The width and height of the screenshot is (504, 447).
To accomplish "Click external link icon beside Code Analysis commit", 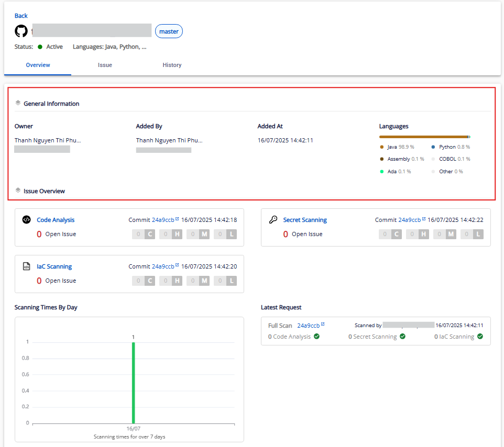I will [177, 219].
